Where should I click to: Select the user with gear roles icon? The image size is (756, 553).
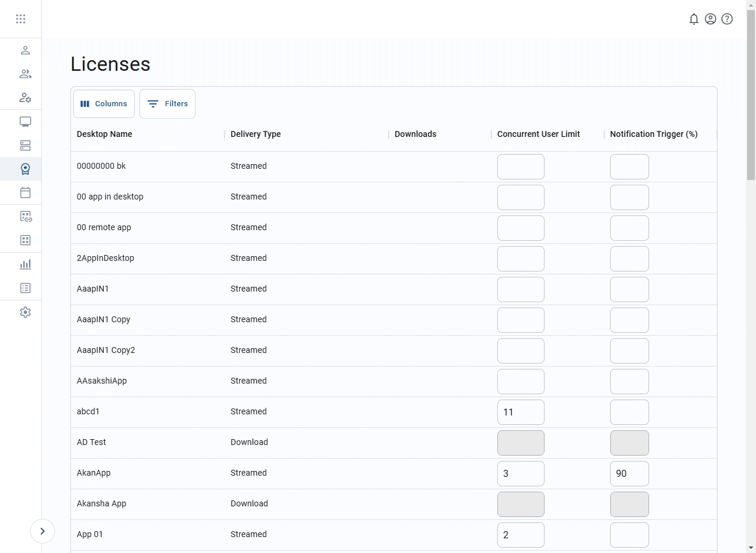25,97
